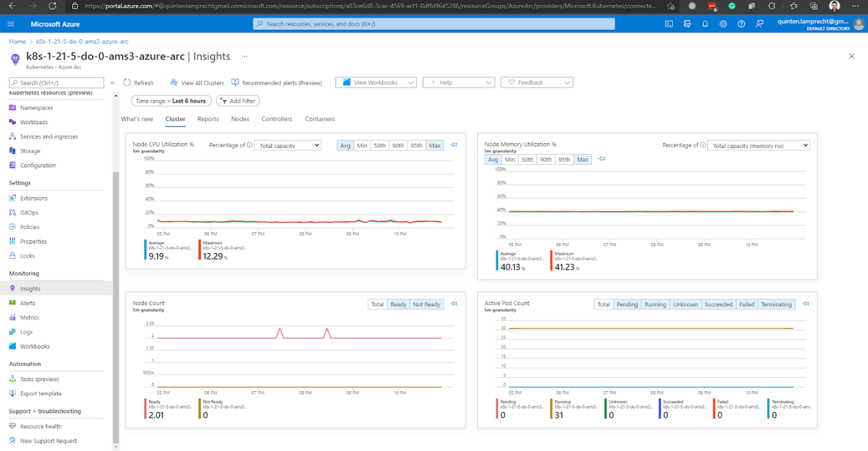Click the user account avatar
868x451 pixels.
tap(858, 24)
